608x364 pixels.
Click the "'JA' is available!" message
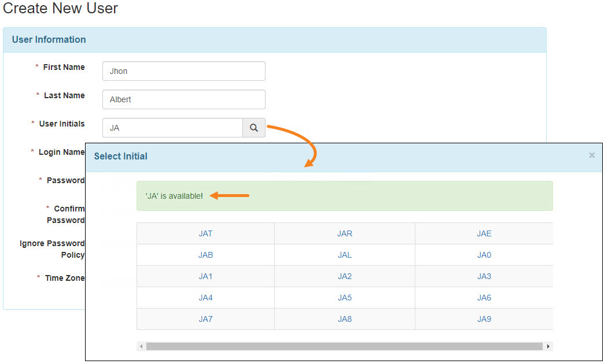pos(174,196)
